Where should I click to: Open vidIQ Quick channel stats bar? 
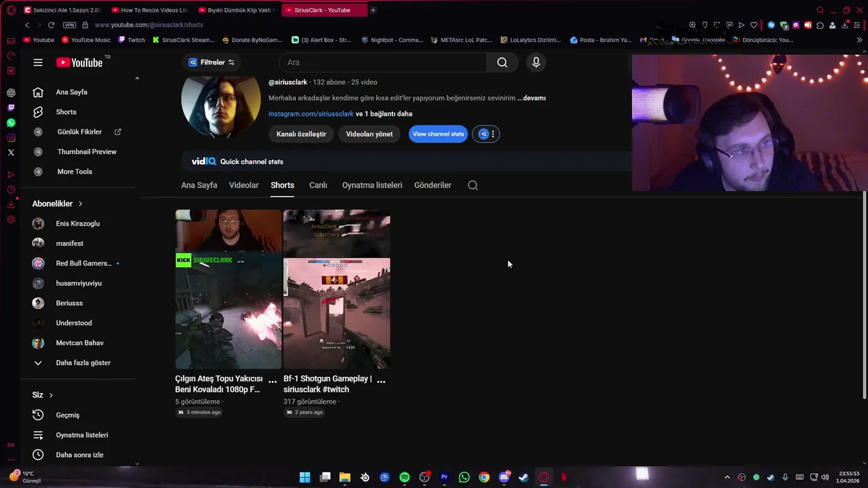point(407,161)
